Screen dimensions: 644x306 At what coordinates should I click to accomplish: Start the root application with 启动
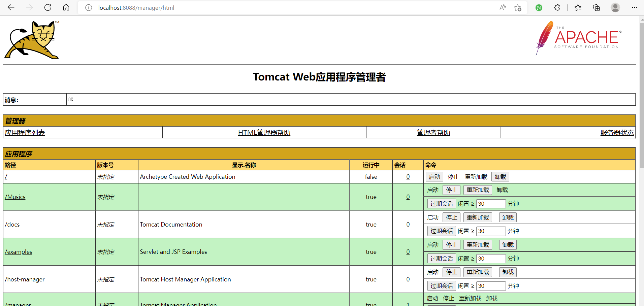434,177
